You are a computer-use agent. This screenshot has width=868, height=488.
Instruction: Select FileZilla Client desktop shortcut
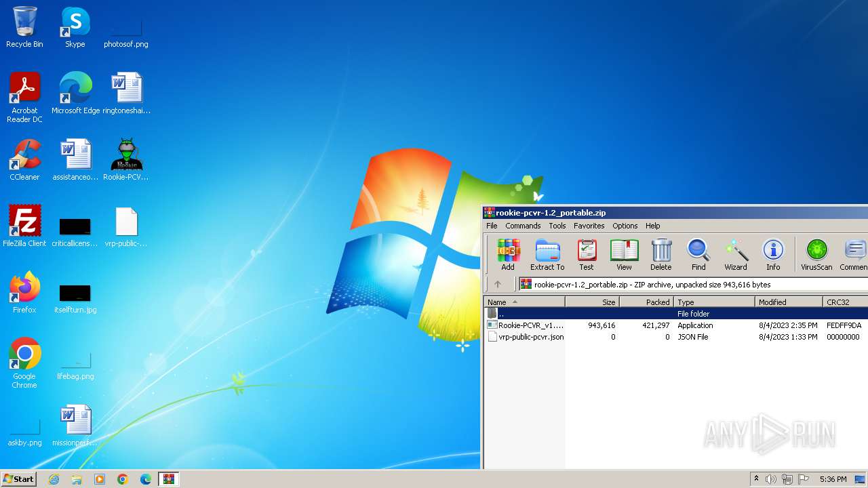click(24, 226)
